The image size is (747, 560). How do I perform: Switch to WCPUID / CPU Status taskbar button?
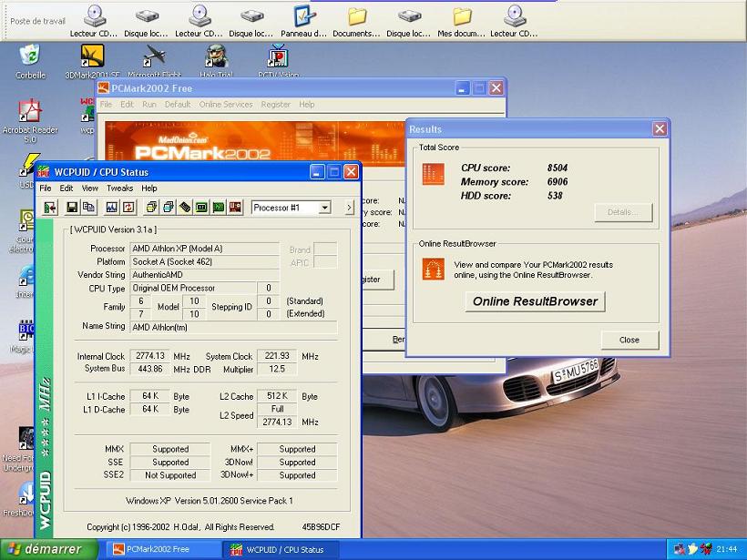point(281,549)
